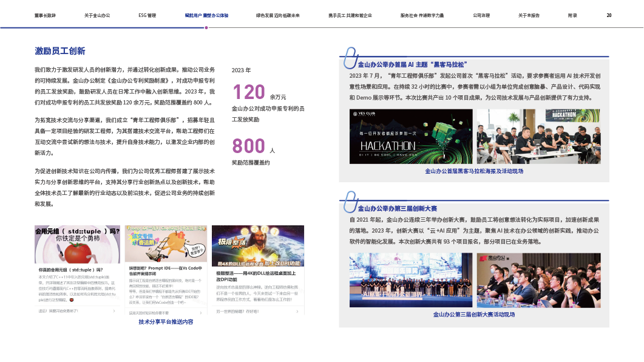Open the ESG 管理 navigation tab
Screen dimensions: 644x362
147,15
